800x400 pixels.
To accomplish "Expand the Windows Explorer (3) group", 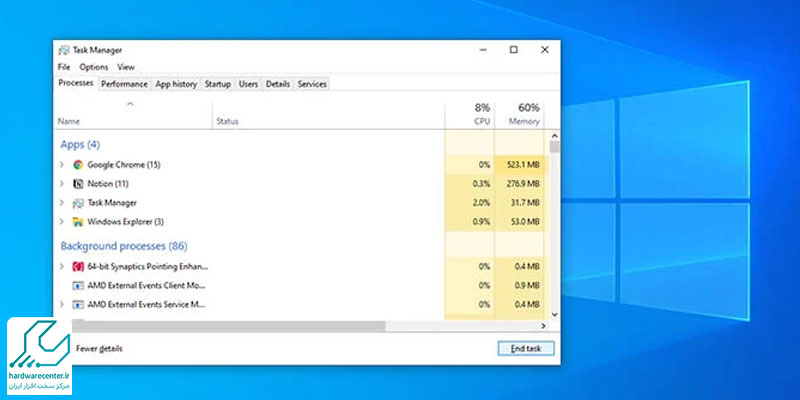I will pos(62,222).
